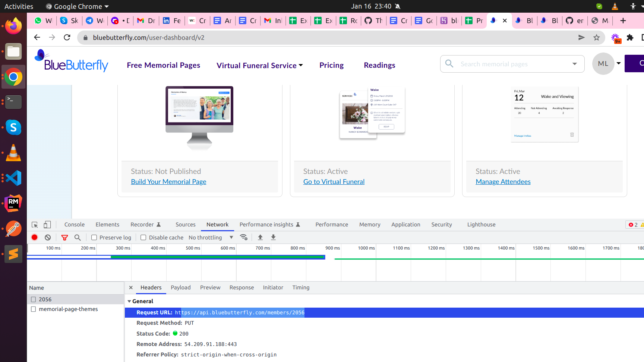Open the Pricing nav link
This screenshot has width=644, height=362.
pos(331,65)
